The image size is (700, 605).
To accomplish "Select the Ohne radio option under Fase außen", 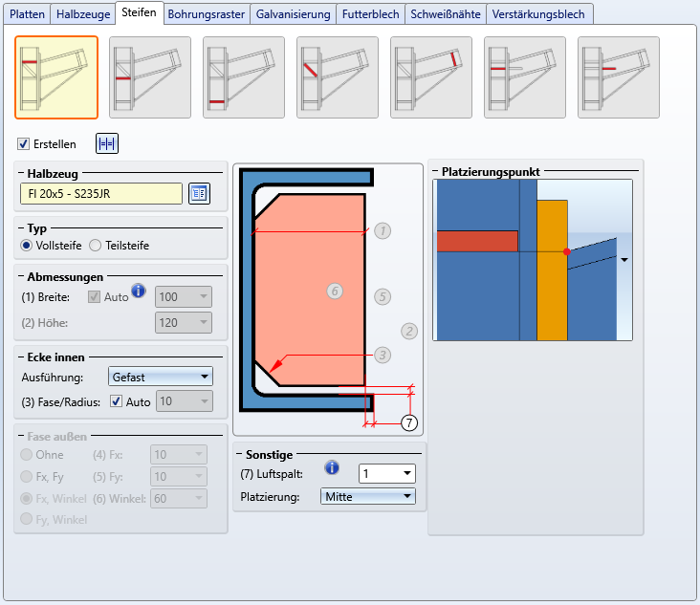I will pyautogui.click(x=27, y=455).
